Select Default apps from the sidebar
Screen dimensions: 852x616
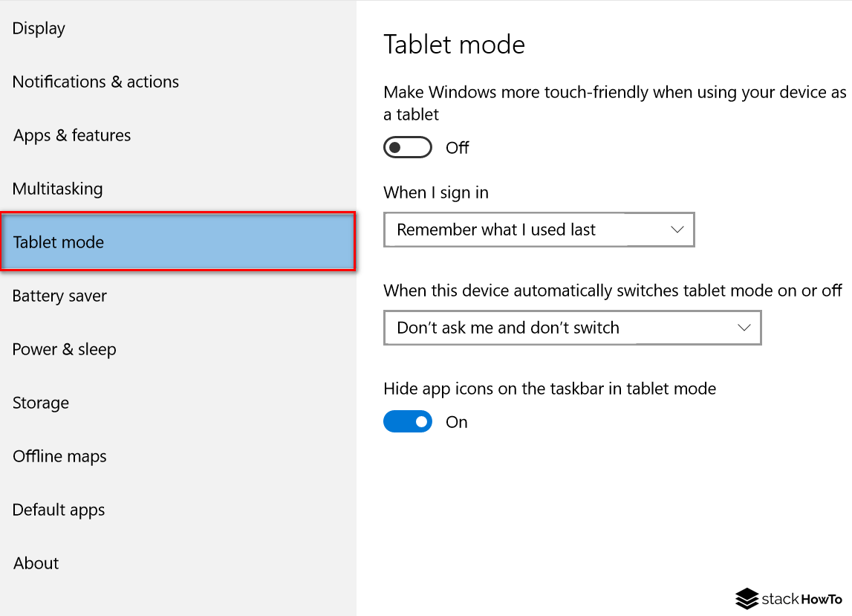(x=58, y=510)
